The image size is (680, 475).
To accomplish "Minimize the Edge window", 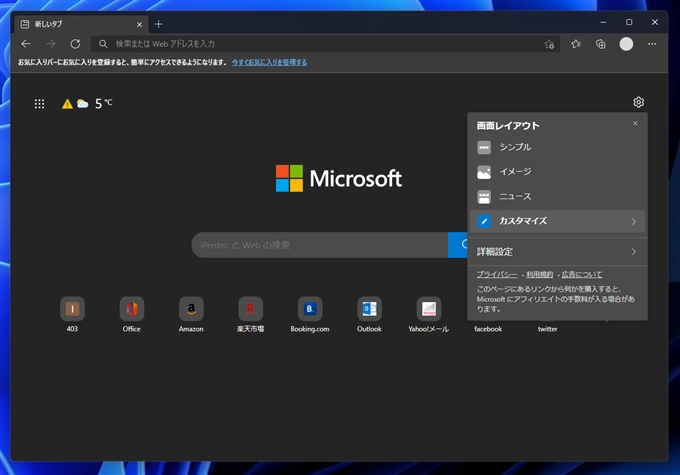I will [x=603, y=22].
